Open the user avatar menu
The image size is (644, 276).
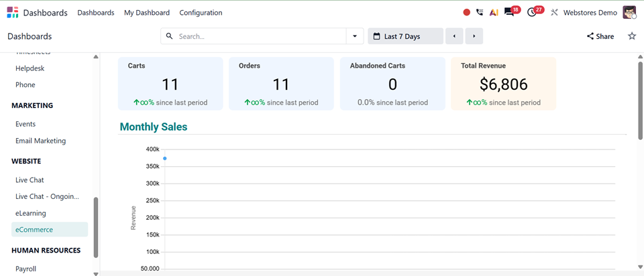click(x=629, y=12)
